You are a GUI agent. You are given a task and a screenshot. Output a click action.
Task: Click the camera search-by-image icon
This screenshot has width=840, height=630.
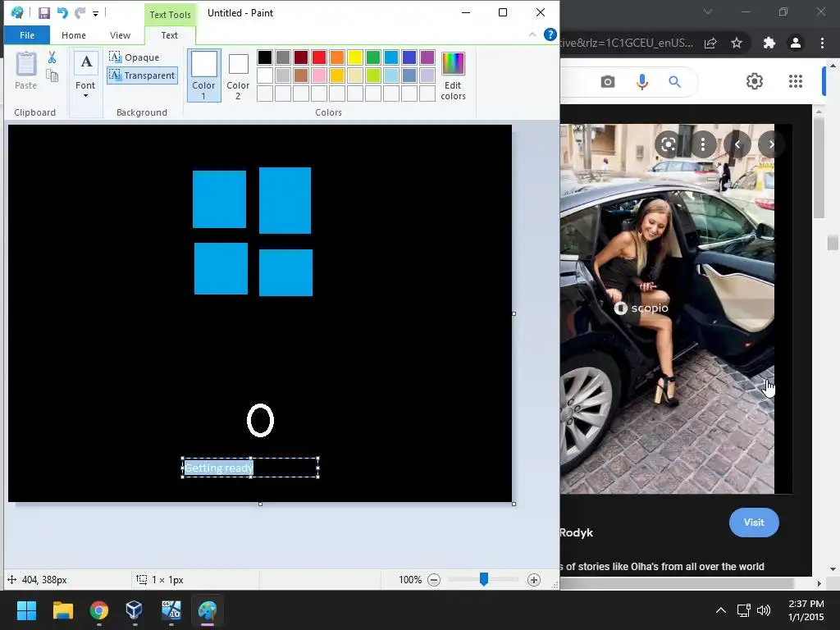tap(608, 82)
